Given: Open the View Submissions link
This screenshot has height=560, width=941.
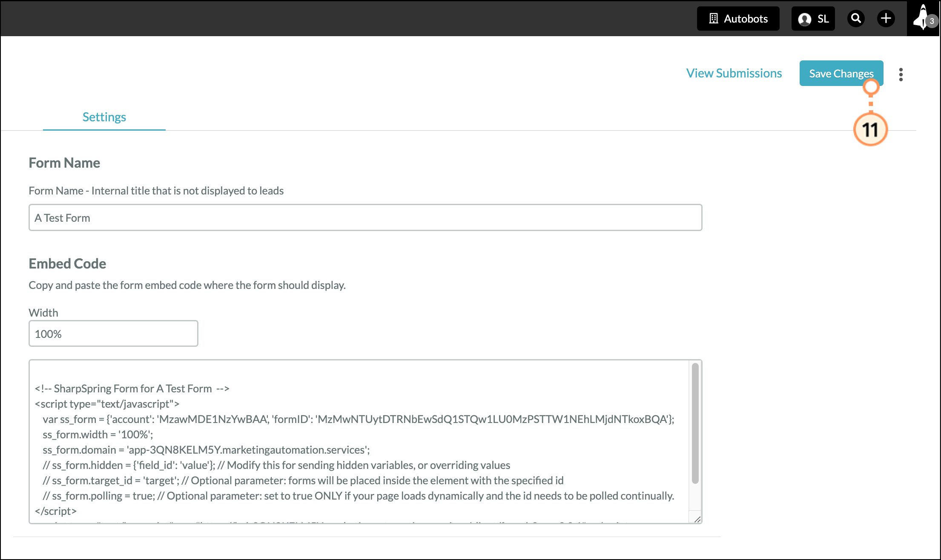Looking at the screenshot, I should pyautogui.click(x=734, y=73).
